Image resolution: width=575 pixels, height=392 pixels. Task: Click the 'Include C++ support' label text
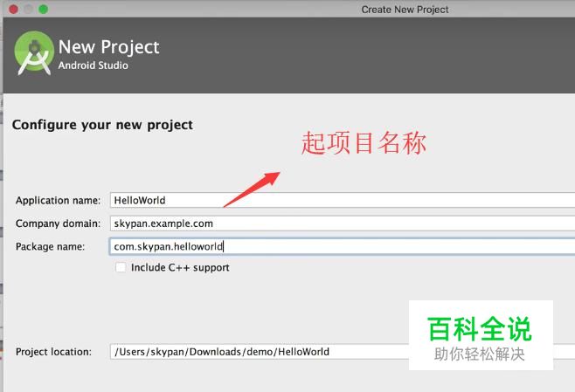tap(180, 268)
